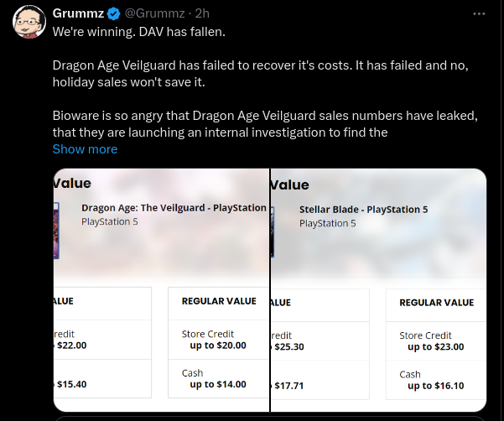Click Cash up to $14.00

(214, 379)
